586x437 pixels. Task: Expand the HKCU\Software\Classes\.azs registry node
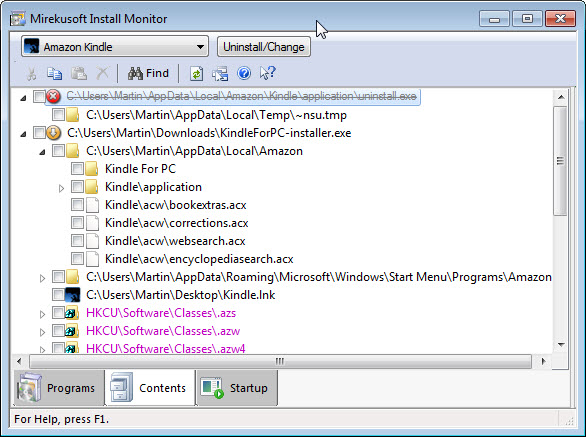pos(42,314)
